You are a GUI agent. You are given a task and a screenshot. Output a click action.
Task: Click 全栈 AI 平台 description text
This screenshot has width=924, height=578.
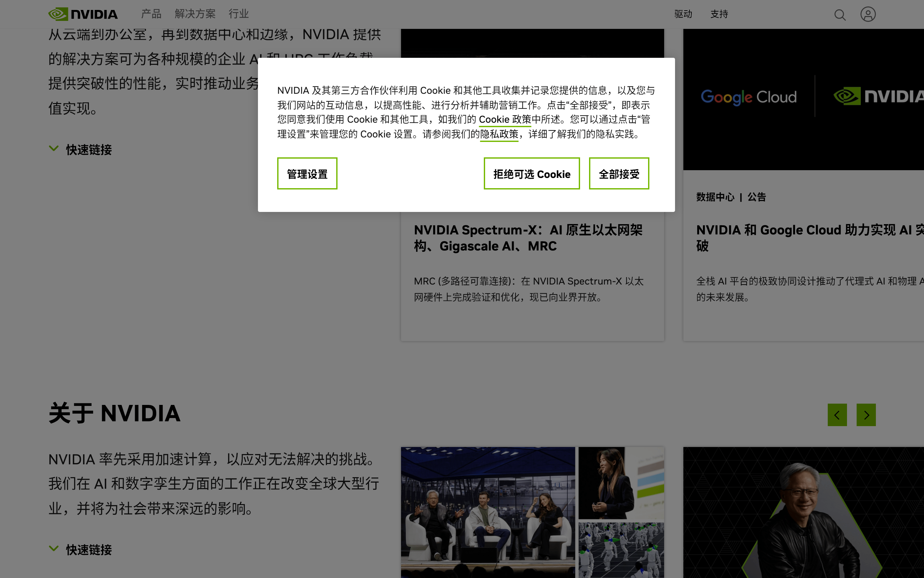click(x=810, y=289)
